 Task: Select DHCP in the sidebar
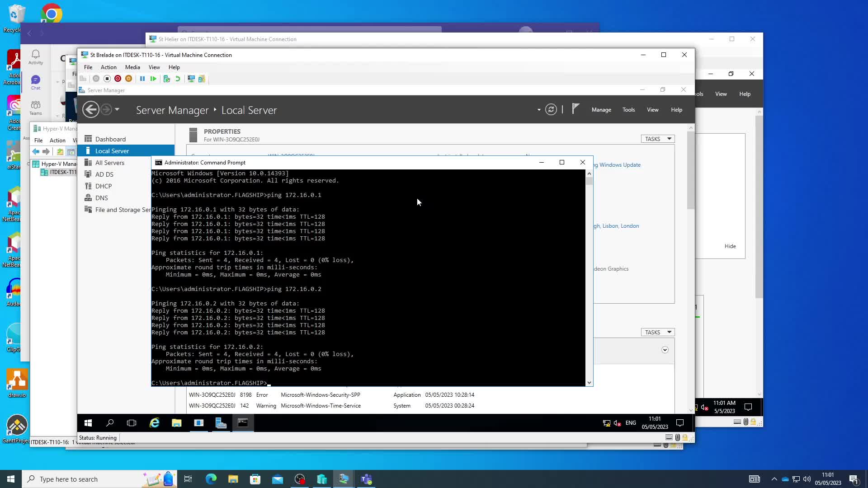104,186
